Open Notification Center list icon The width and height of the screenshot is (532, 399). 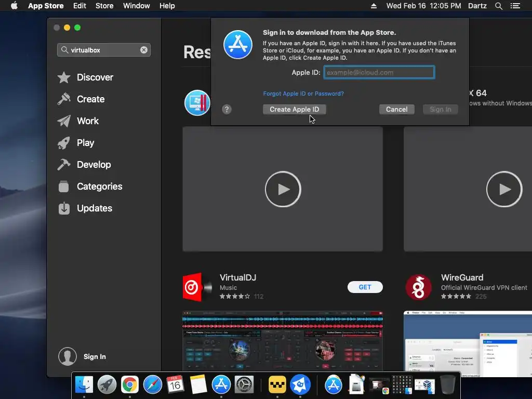pos(515,6)
